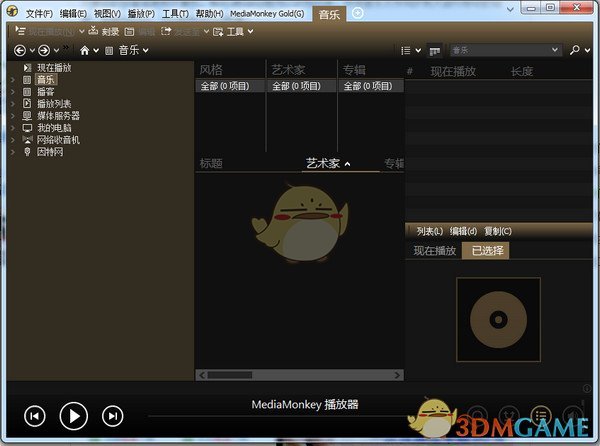The width and height of the screenshot is (600, 446).
Task: Select 播客 in the sidebar tree
Action: click(x=46, y=92)
